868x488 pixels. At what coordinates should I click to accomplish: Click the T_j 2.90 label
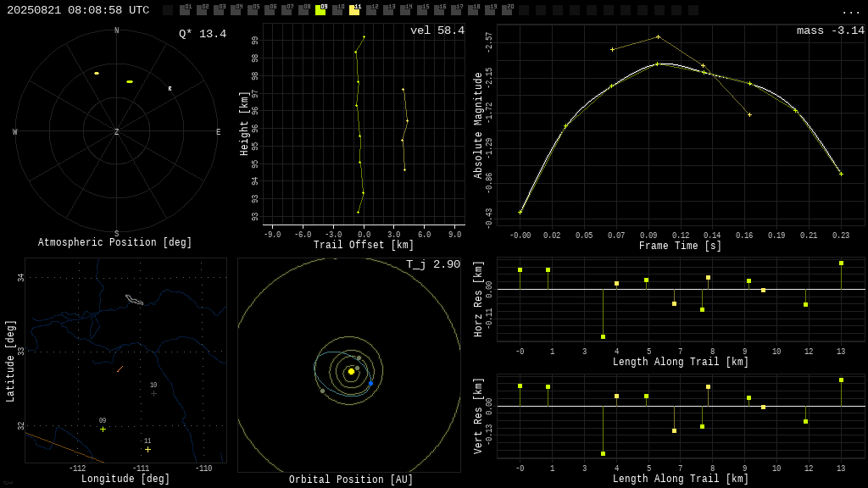coord(433,264)
